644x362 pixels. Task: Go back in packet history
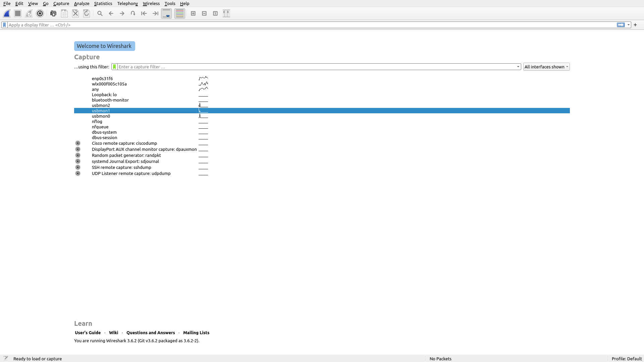[111, 13]
